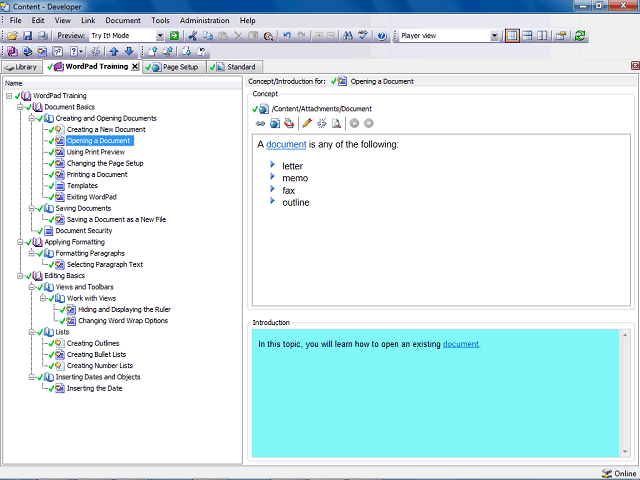Click the check-out document down-arrow icon
This screenshot has height=480, width=640.
click(x=186, y=51)
